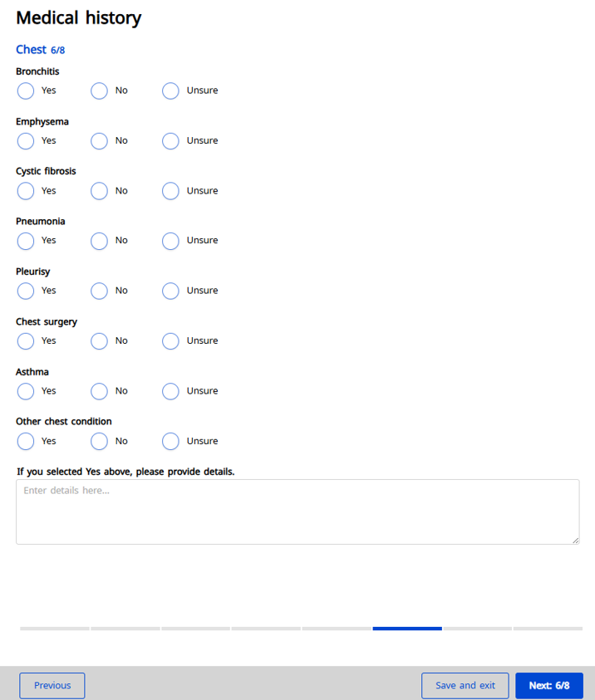Choose No for Emphysema
Screen dimensions: 595x700
click(x=99, y=141)
